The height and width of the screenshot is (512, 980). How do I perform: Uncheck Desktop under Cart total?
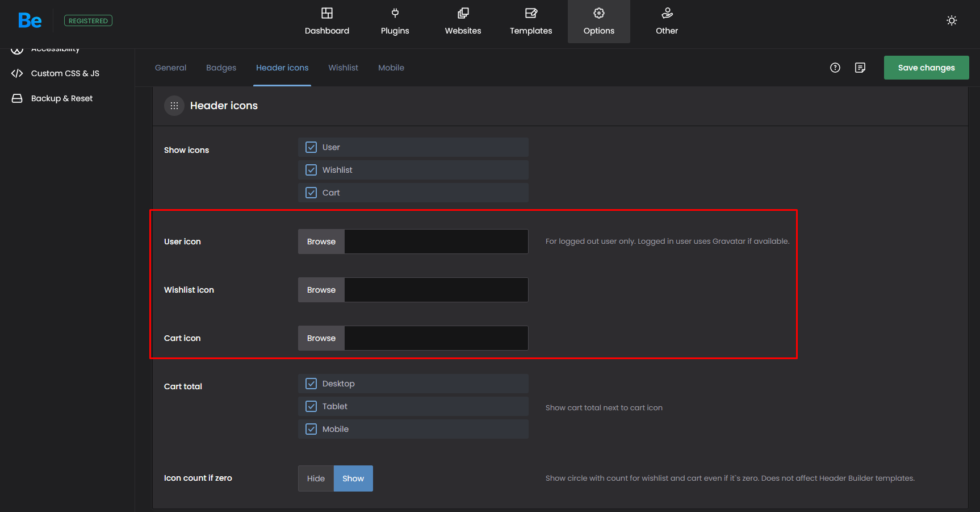tap(311, 384)
